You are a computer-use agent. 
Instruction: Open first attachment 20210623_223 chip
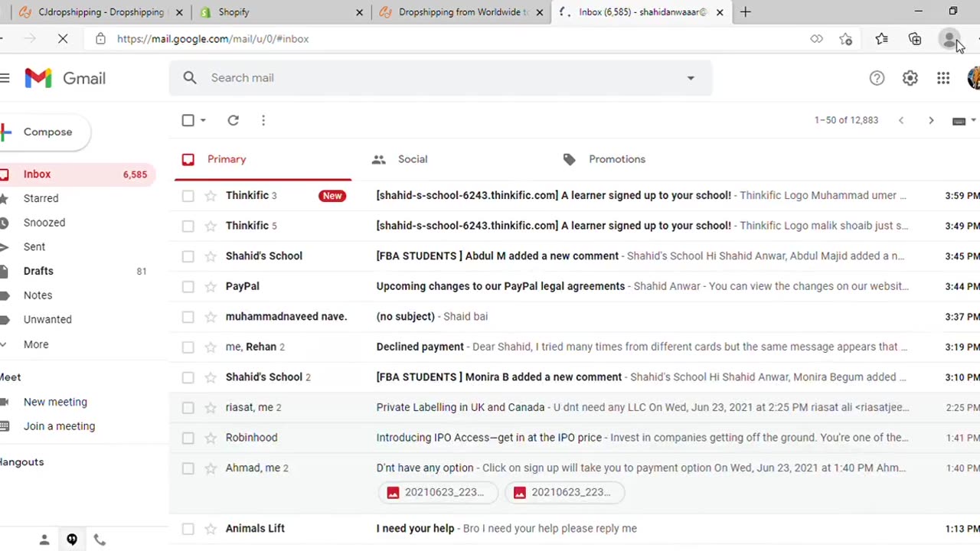click(x=438, y=492)
